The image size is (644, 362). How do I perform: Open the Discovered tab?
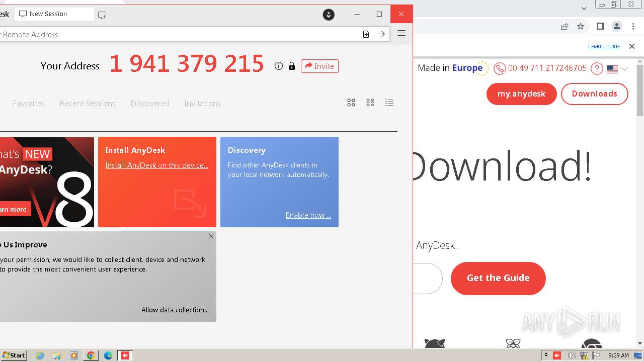click(150, 103)
